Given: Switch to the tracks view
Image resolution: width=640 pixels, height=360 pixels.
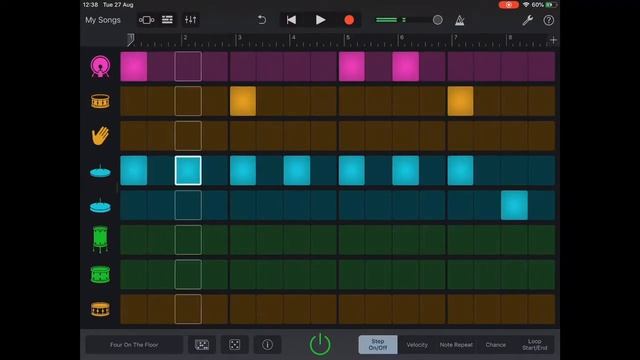Looking at the screenshot, I should pos(167,20).
